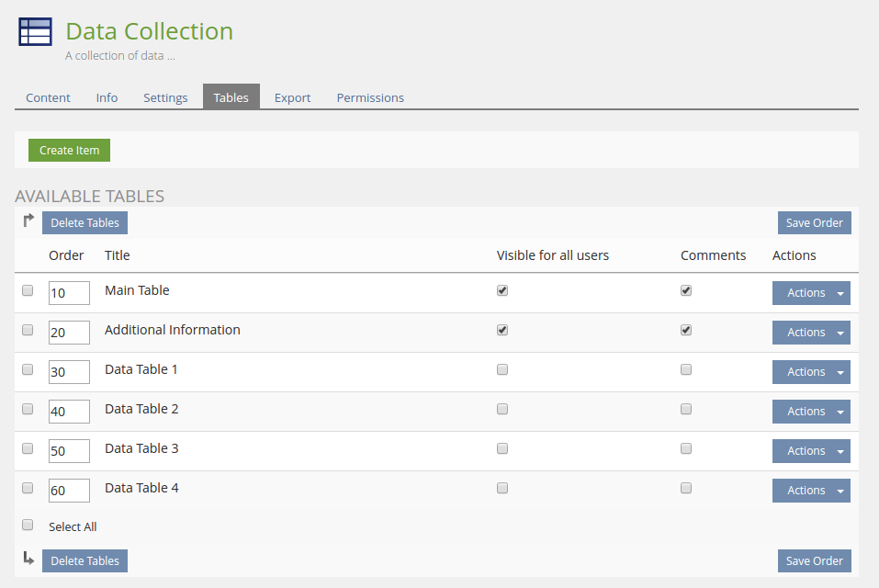Check the Select All checkbox
Viewport: 879px width, 588px height.
28,526
